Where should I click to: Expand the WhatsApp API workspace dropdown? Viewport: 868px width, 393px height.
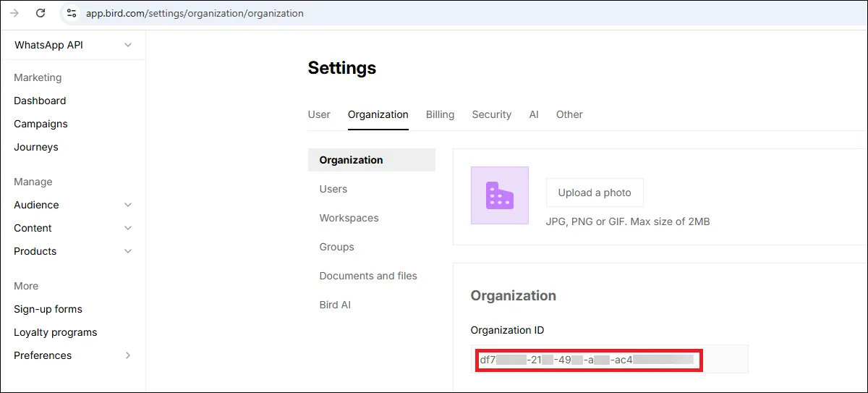pos(128,45)
